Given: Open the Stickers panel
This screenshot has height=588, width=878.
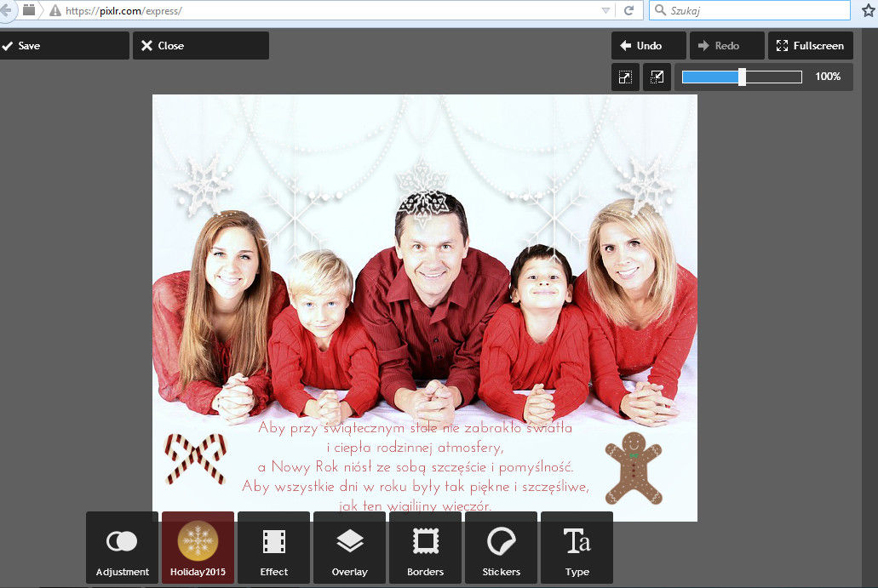Looking at the screenshot, I should click(x=501, y=548).
